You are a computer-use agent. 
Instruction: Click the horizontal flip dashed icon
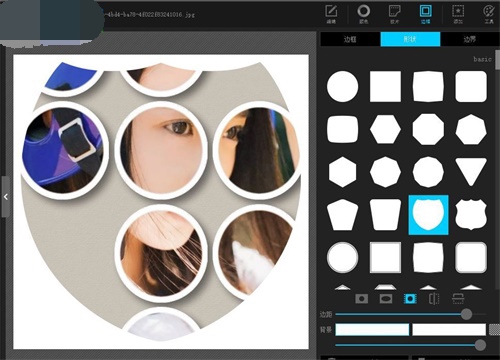tap(434, 299)
